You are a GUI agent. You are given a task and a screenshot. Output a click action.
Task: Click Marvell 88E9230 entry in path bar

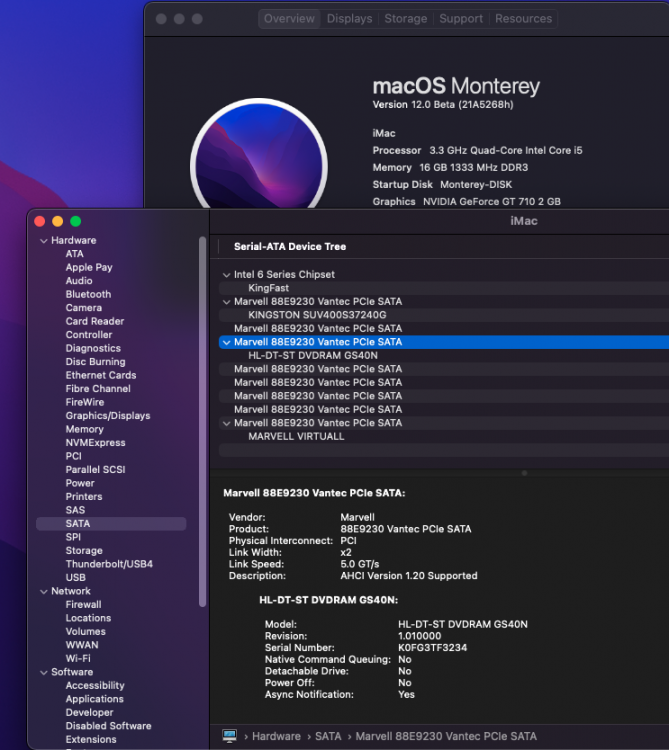point(446,736)
